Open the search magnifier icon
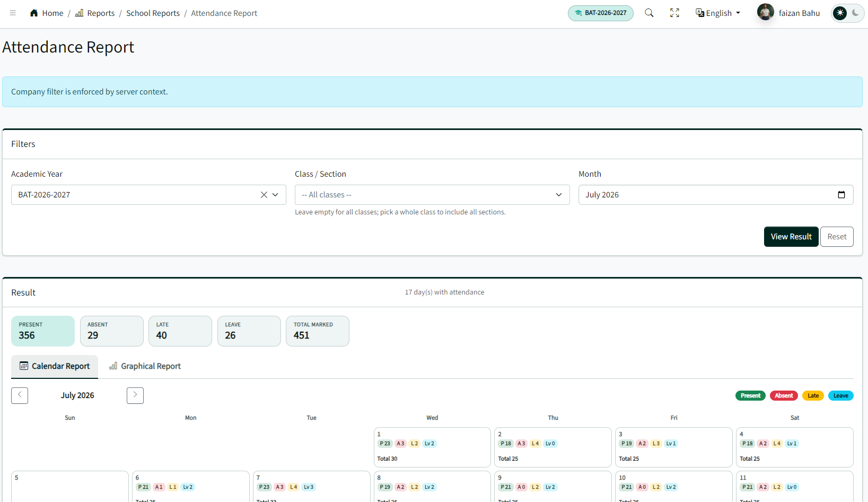Screen dimensions: 868x502 [649, 13]
